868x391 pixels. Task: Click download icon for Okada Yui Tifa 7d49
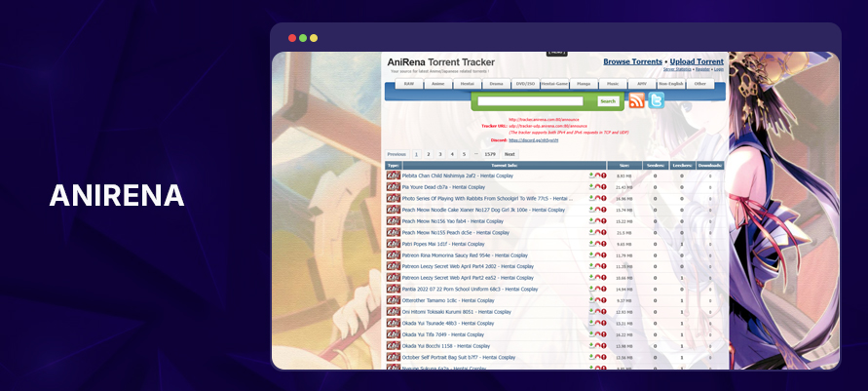(x=591, y=334)
